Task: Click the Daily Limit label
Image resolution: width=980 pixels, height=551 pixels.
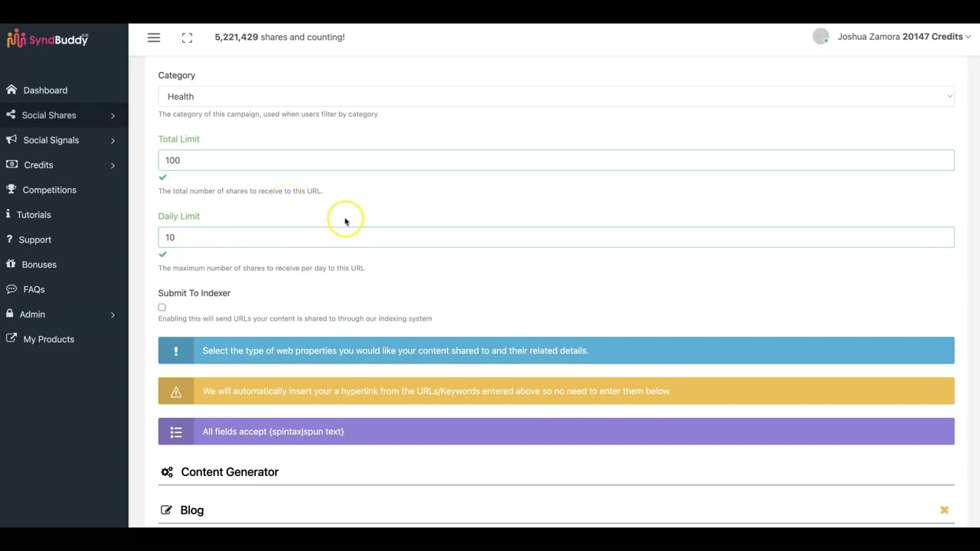Action: [x=178, y=217]
